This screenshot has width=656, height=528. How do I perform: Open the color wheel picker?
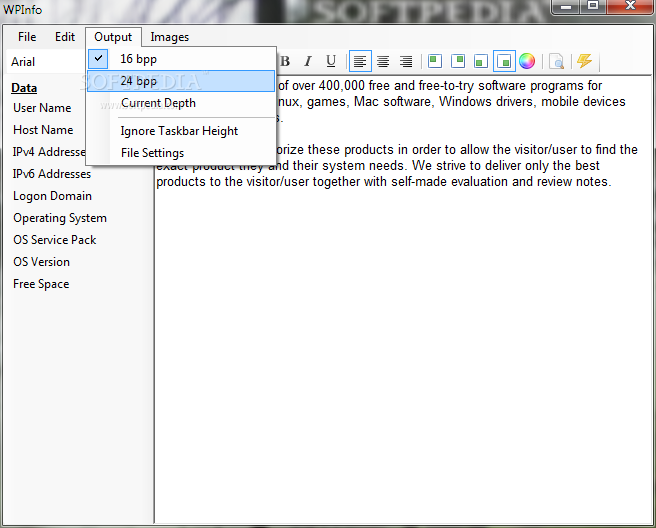pos(527,61)
